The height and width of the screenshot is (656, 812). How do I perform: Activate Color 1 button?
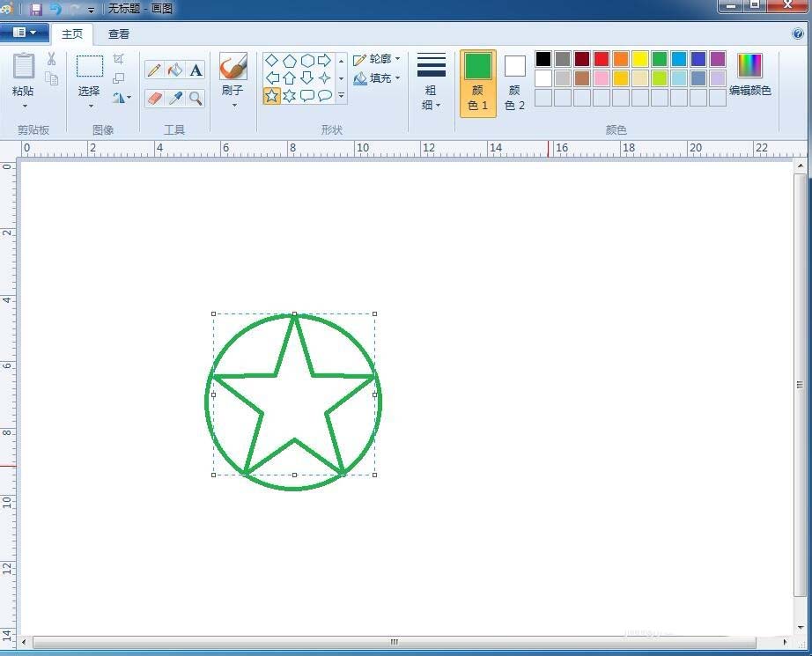pyautogui.click(x=478, y=84)
